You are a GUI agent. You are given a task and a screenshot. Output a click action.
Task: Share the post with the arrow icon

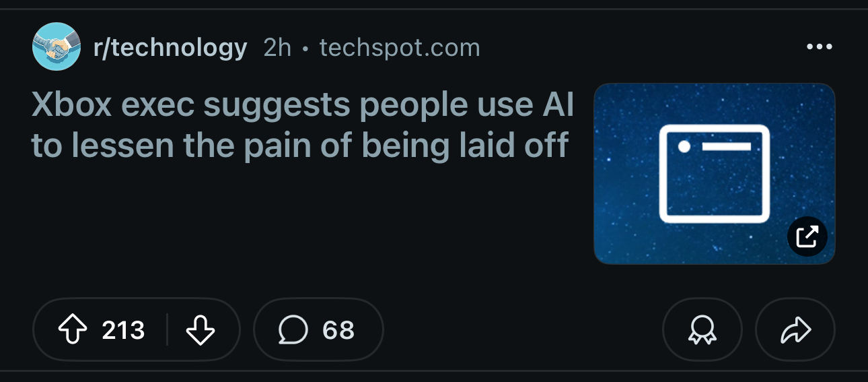pyautogui.click(x=795, y=330)
